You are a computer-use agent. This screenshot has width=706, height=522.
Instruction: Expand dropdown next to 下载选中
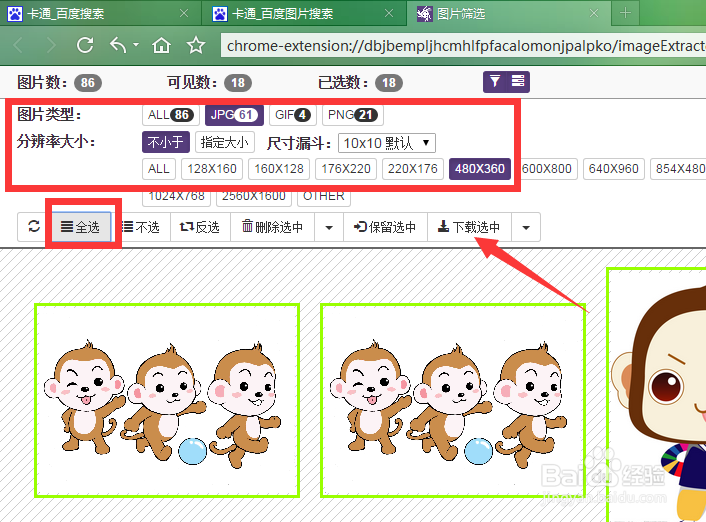pos(526,227)
